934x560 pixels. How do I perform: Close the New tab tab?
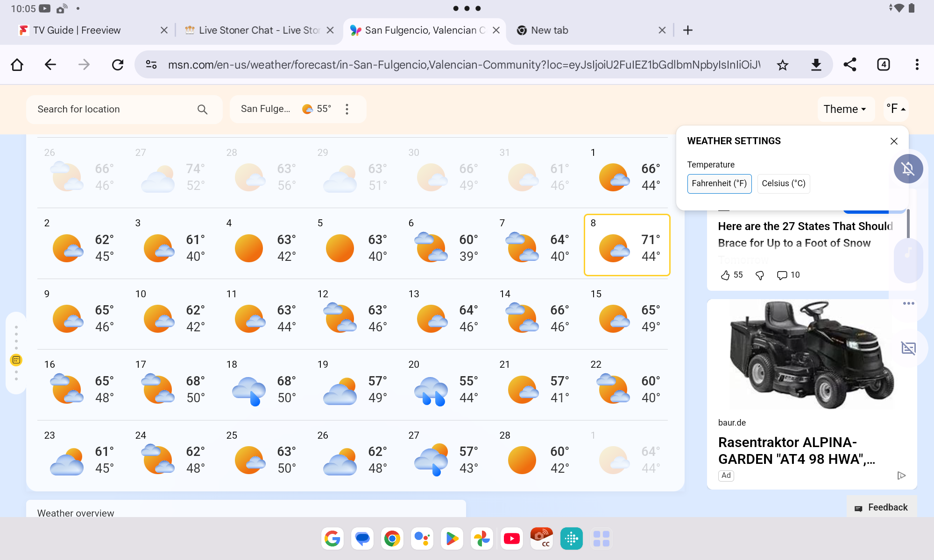click(662, 30)
